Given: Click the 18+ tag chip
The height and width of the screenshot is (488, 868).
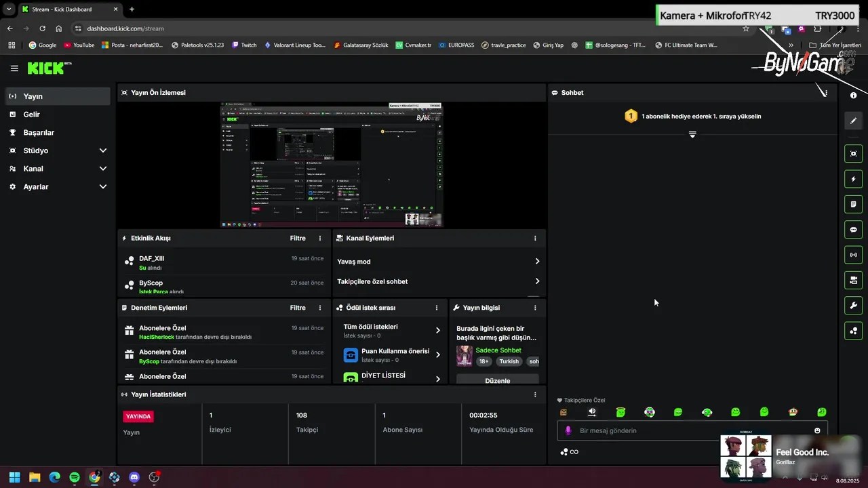Looking at the screenshot, I should click(x=484, y=361).
